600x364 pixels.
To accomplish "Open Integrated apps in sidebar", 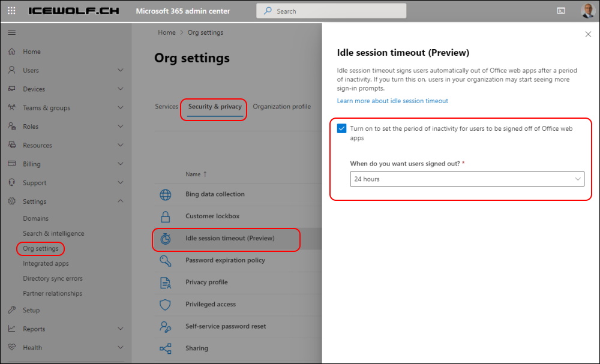I will tap(46, 263).
